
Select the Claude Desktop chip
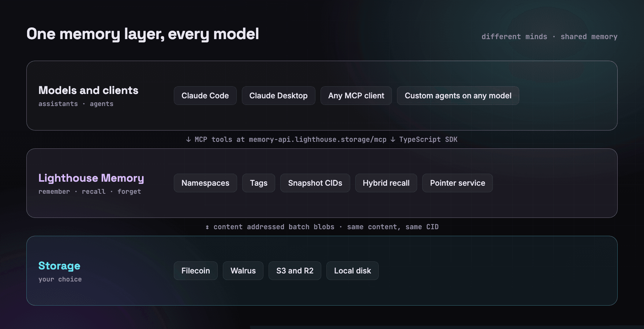[x=278, y=96]
